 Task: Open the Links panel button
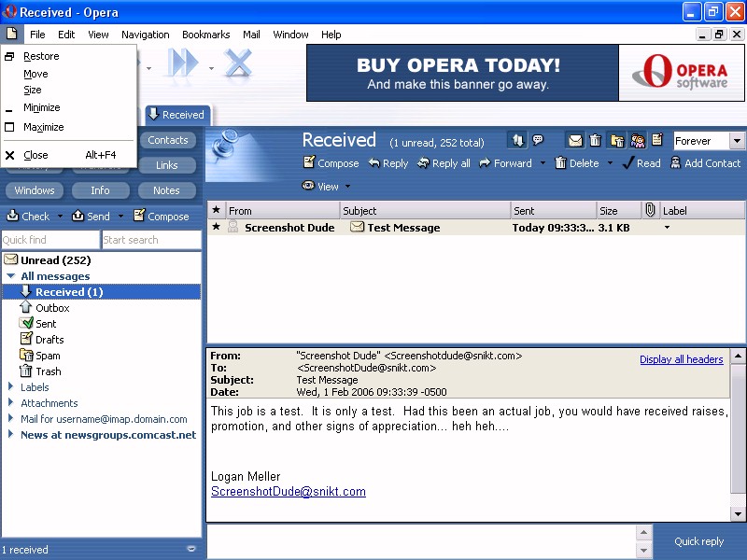pyautogui.click(x=167, y=165)
